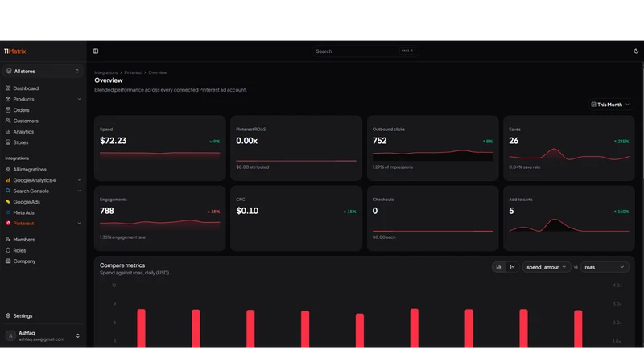
Task: Switch compare chart to line view
Action: click(x=513, y=267)
